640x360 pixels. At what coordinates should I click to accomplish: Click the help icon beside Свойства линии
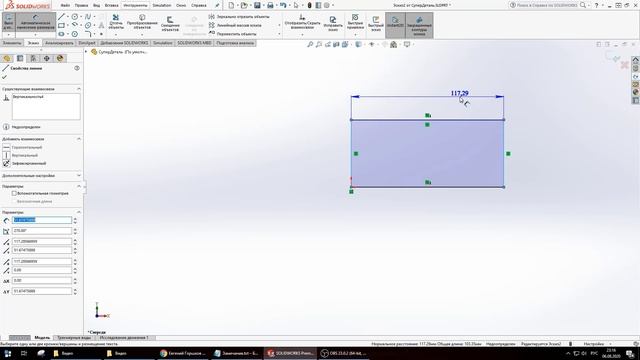pos(77,68)
